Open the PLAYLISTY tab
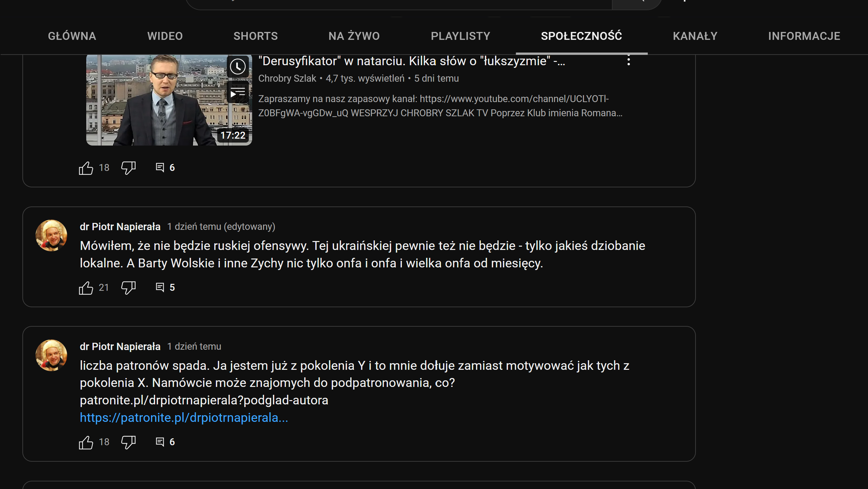Image resolution: width=868 pixels, height=489 pixels. [460, 36]
